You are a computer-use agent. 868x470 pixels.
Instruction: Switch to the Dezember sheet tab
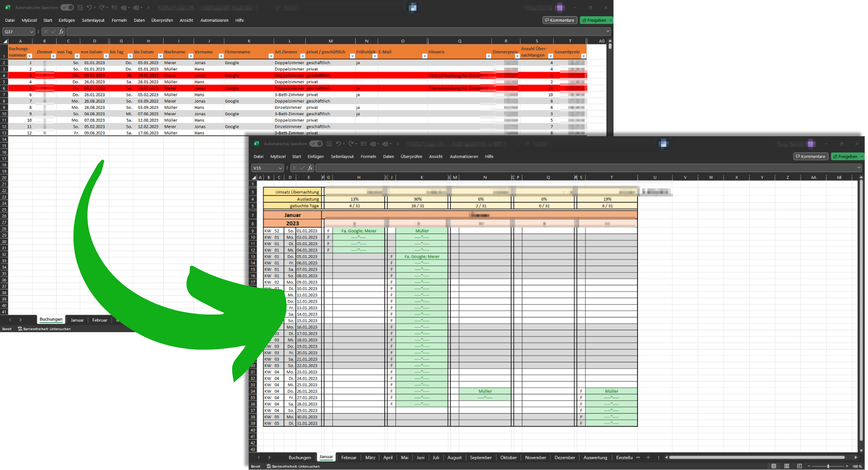[x=565, y=458]
